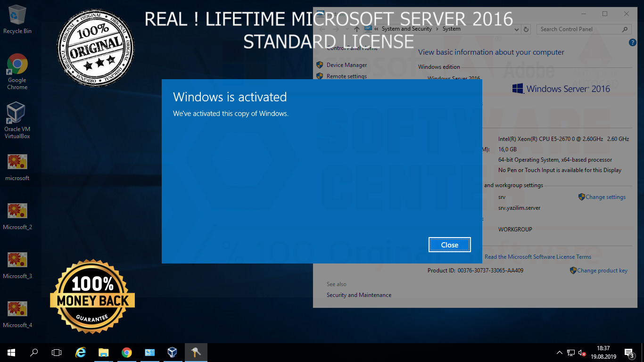Focus the Search Control Panel field
Image resolution: width=644 pixels, height=362 pixels.
tap(584, 29)
